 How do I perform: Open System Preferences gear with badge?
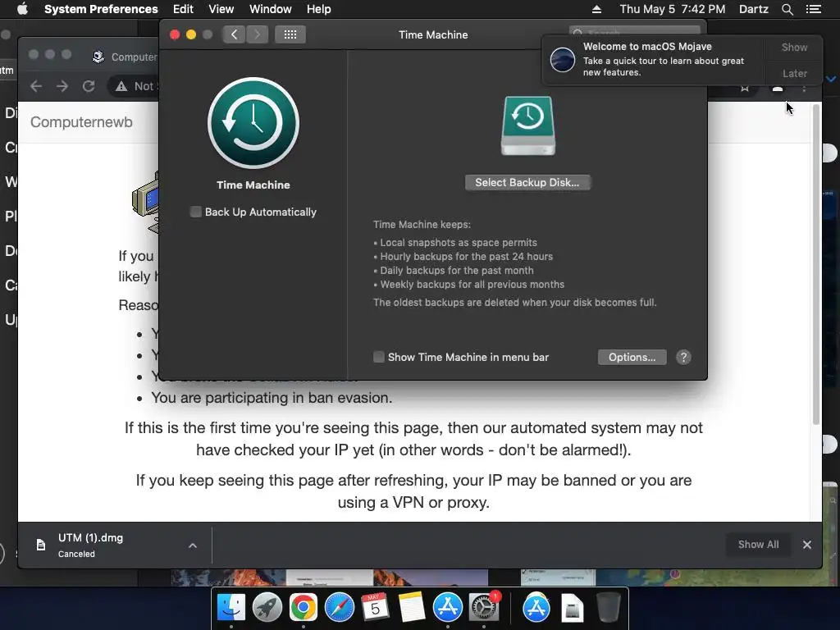click(x=484, y=608)
